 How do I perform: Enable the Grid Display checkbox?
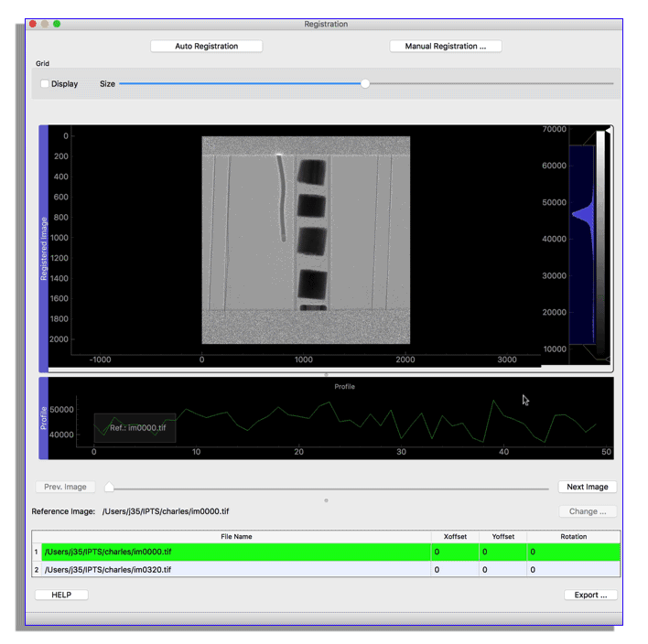coord(45,84)
